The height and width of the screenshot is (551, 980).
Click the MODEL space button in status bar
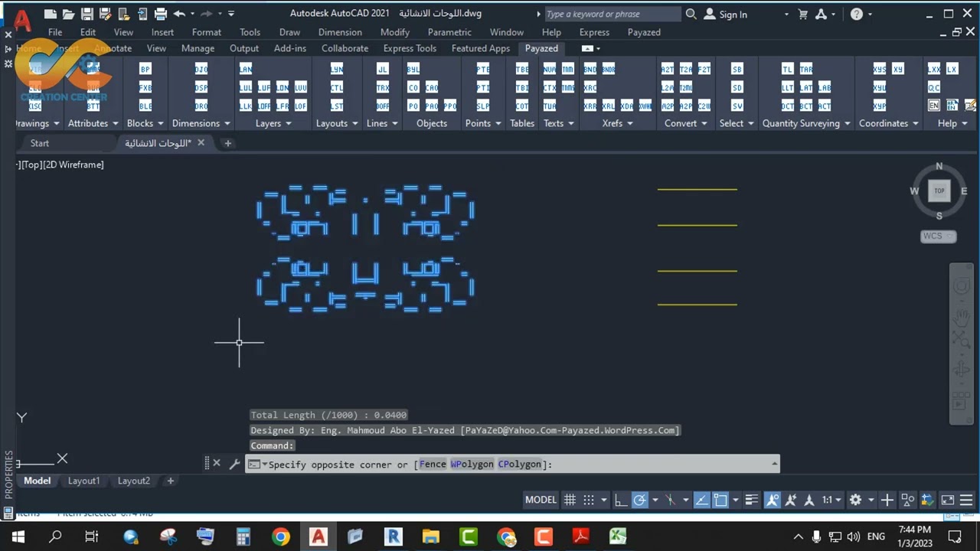click(x=541, y=500)
